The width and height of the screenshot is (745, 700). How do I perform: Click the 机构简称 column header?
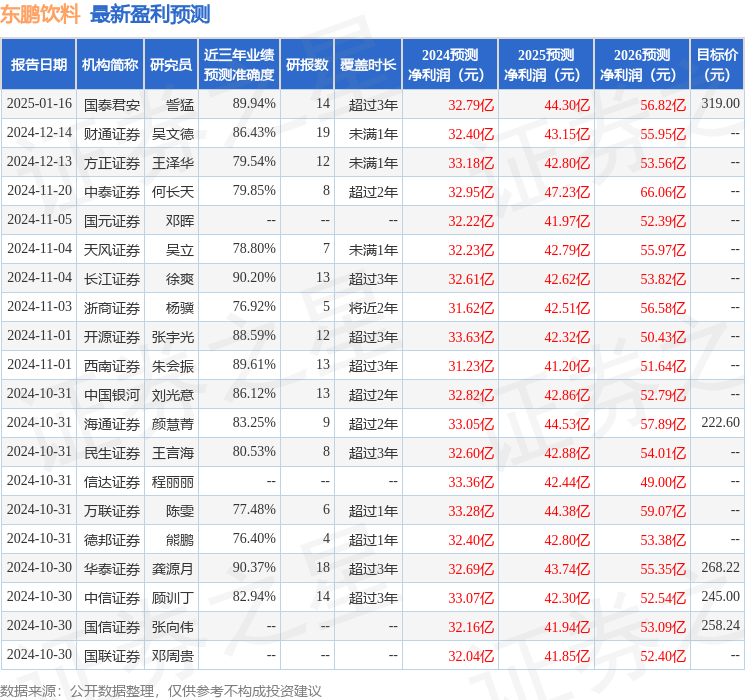[110, 65]
